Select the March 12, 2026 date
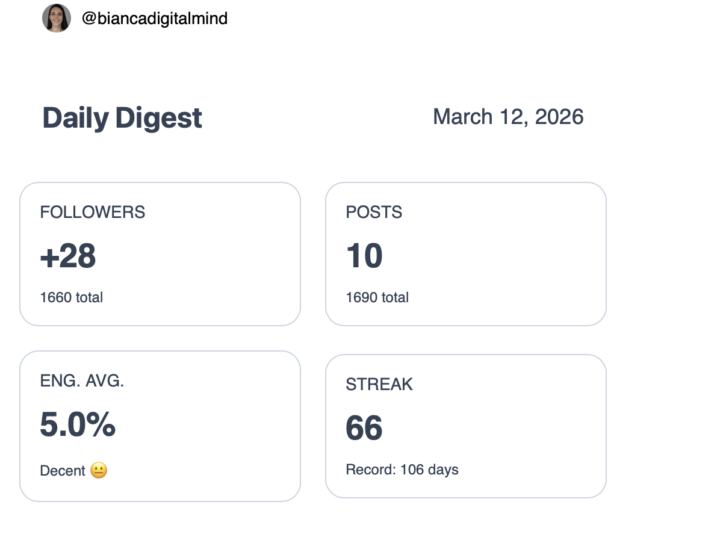This screenshot has width=720, height=537. (x=508, y=117)
